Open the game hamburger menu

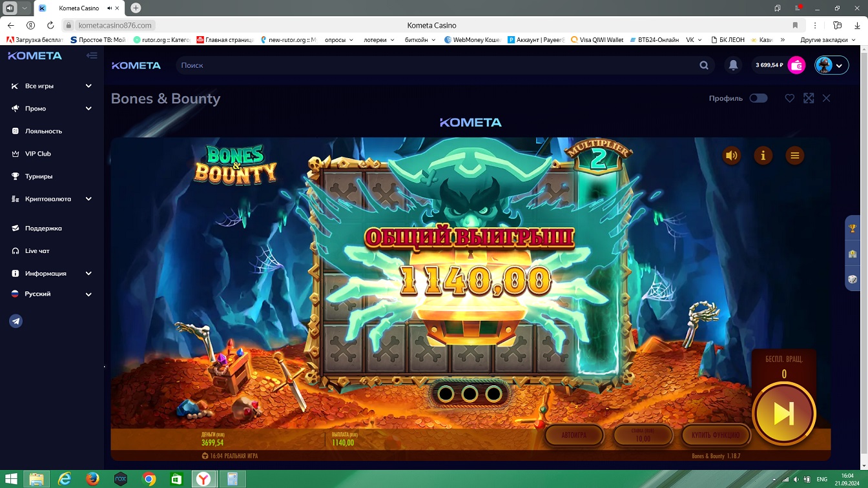[x=795, y=156]
